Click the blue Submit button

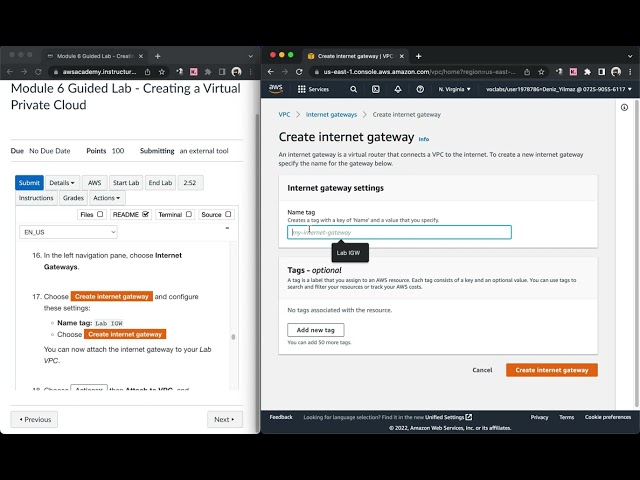click(29, 183)
